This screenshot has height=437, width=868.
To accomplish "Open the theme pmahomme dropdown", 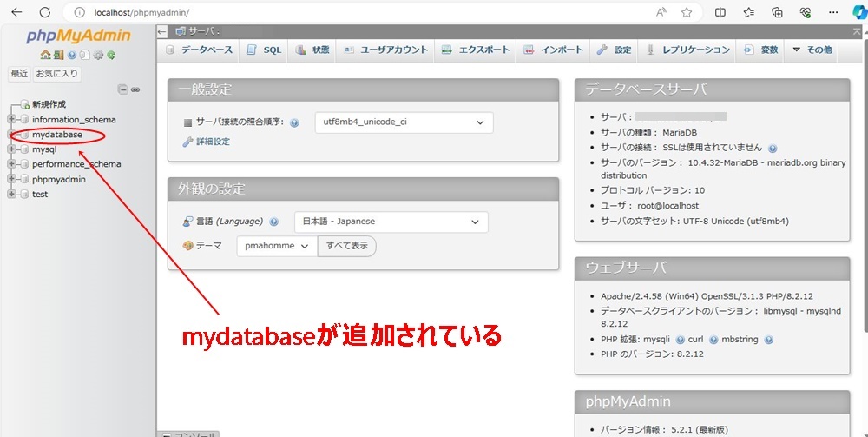I will pos(278,246).
